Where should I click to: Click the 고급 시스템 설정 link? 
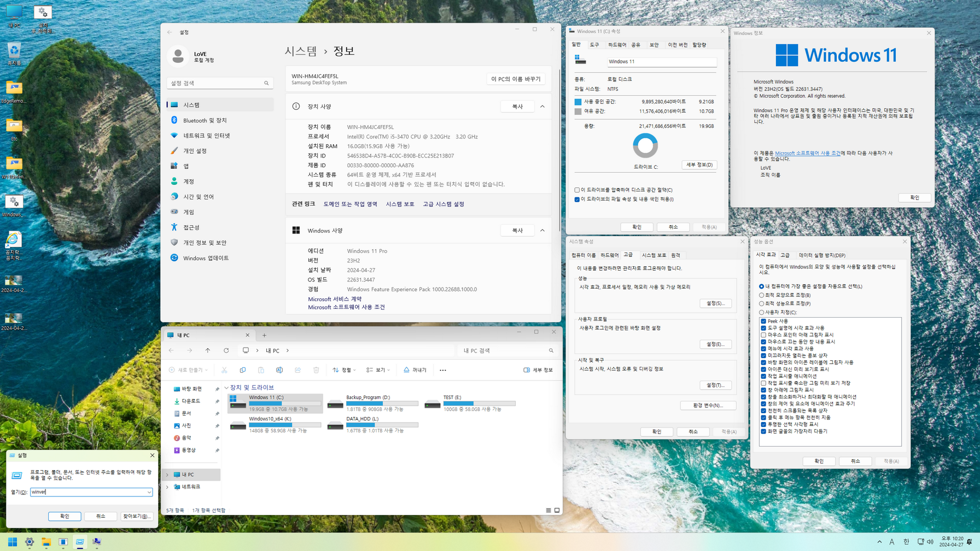click(x=444, y=204)
